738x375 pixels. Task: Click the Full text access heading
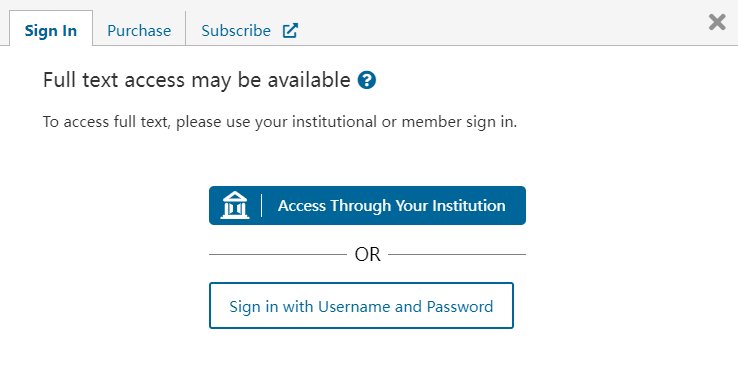tap(196, 80)
